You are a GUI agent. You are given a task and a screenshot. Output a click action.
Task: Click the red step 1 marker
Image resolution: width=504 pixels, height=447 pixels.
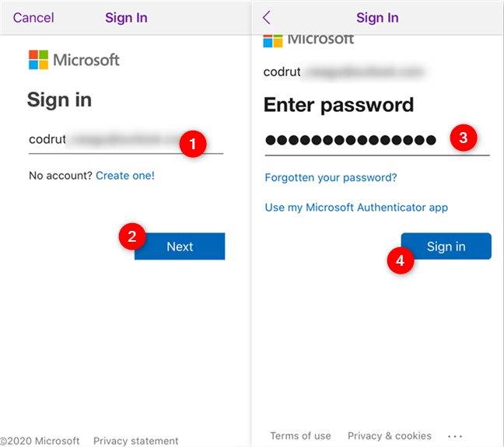click(193, 144)
